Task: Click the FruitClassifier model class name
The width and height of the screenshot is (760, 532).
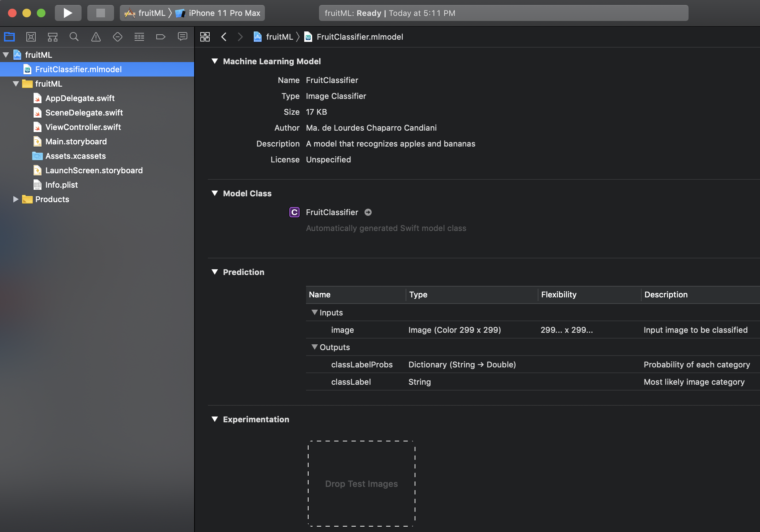Action: (x=332, y=212)
